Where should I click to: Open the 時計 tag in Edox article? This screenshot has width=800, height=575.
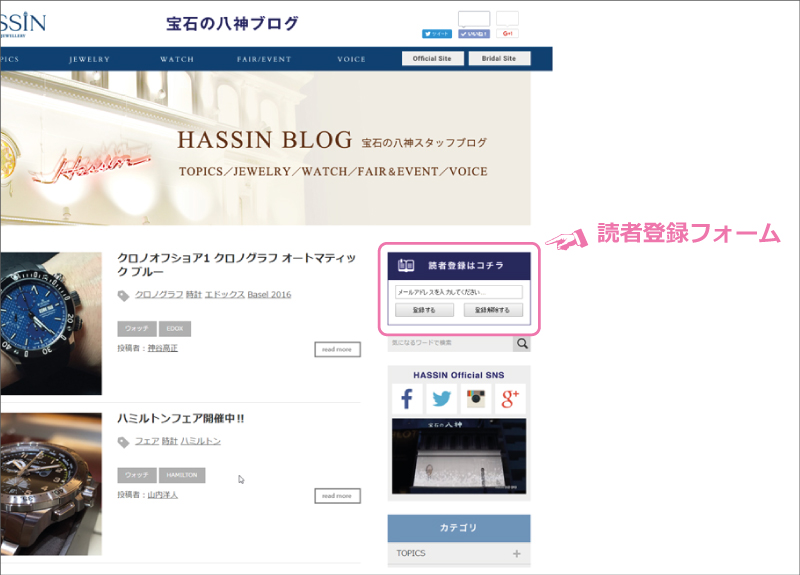click(193, 295)
